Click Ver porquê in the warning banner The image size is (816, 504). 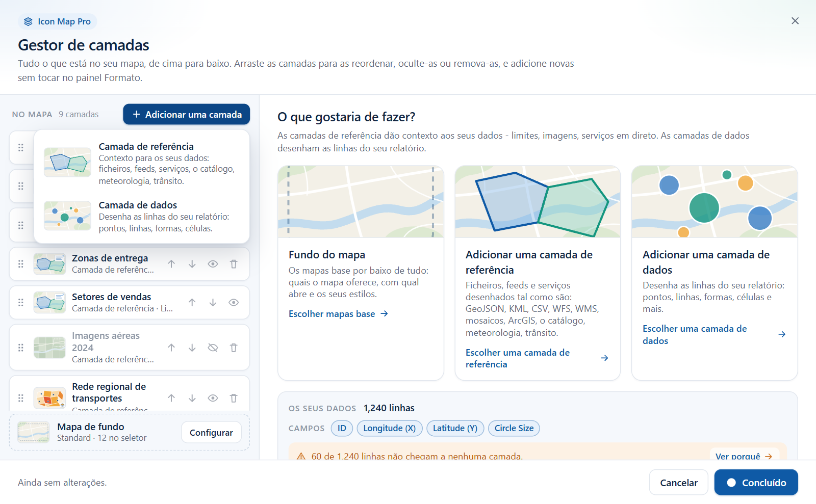pyautogui.click(x=744, y=455)
